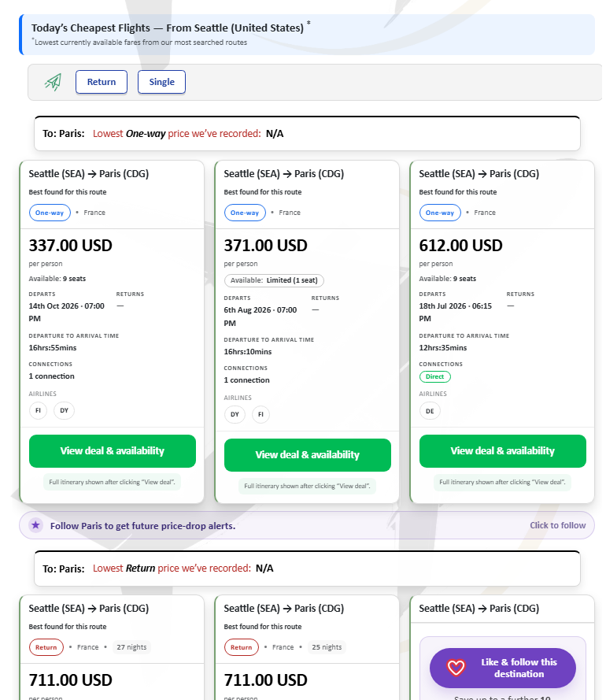This screenshot has height=700, width=606.
Task: Switch to the Single flights tab
Action: (x=161, y=82)
